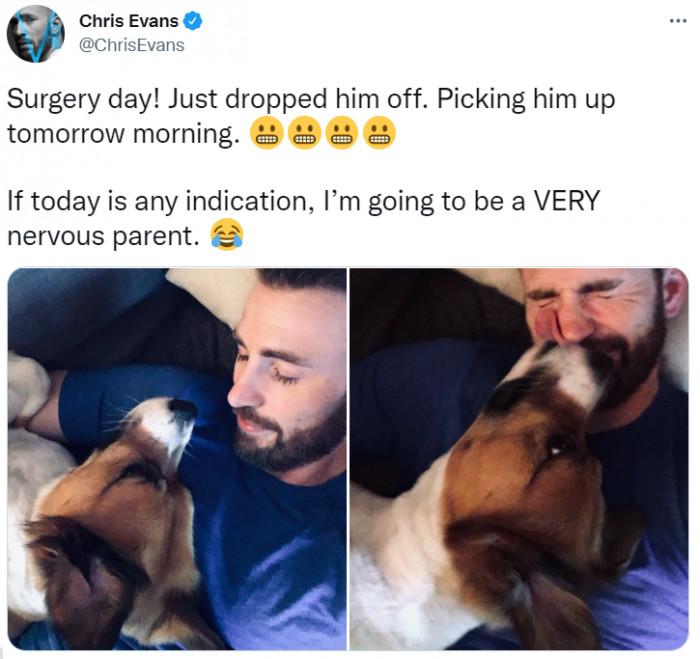
Task: Click the capitalized word VERY
Action: coord(567,201)
